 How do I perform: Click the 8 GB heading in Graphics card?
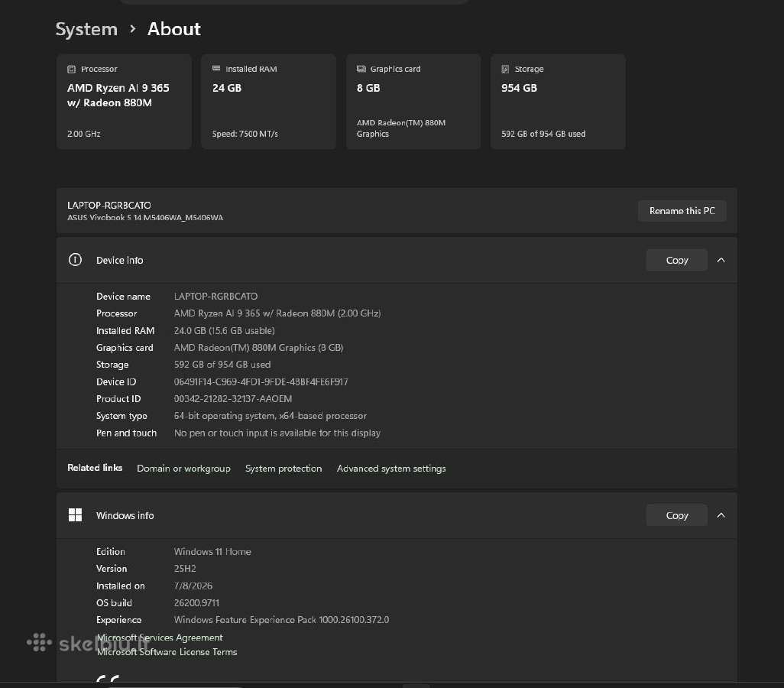[368, 88]
